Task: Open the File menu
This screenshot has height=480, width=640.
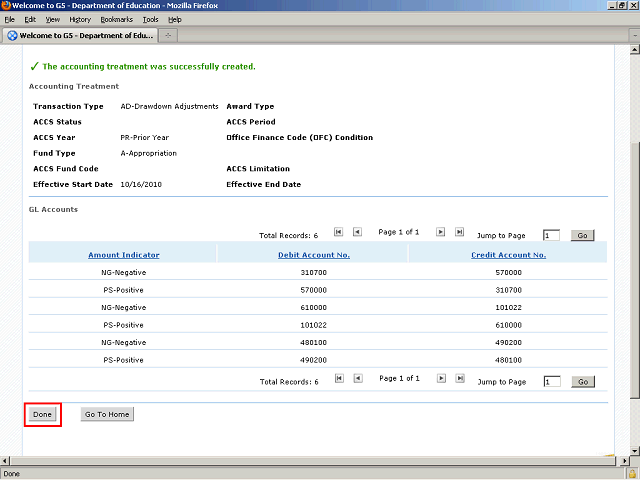Action: pyautogui.click(x=9, y=19)
